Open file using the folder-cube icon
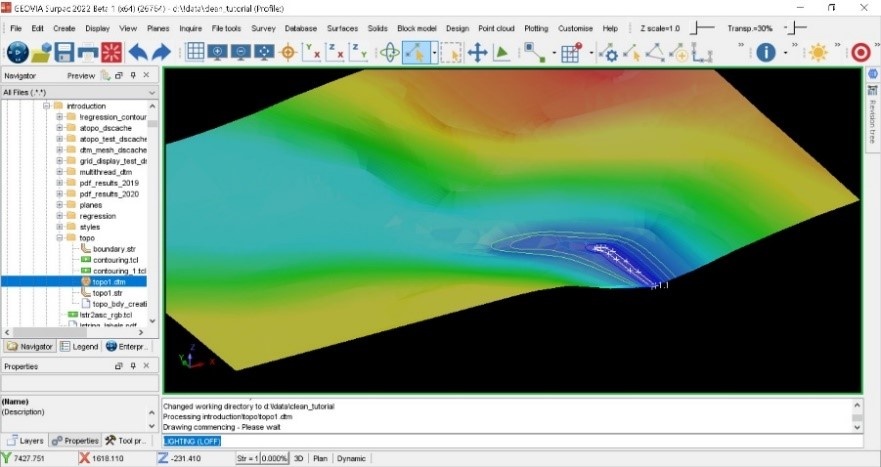This screenshot has height=467, width=881. 42,52
